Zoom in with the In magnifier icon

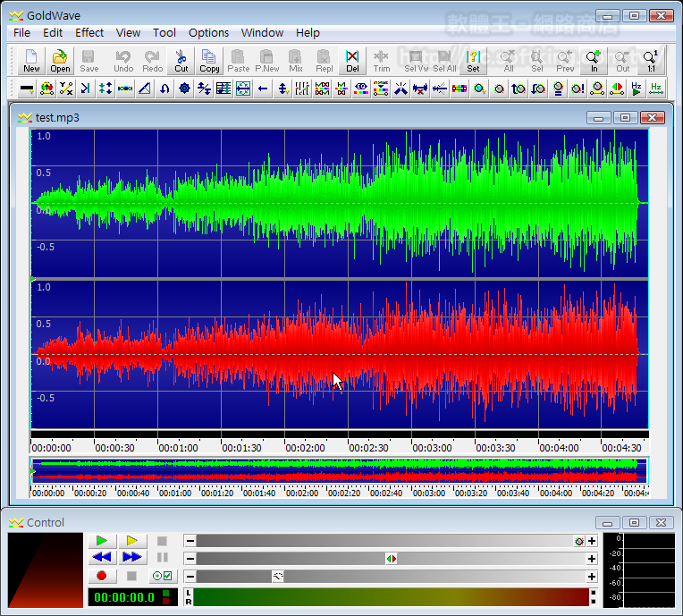point(594,61)
